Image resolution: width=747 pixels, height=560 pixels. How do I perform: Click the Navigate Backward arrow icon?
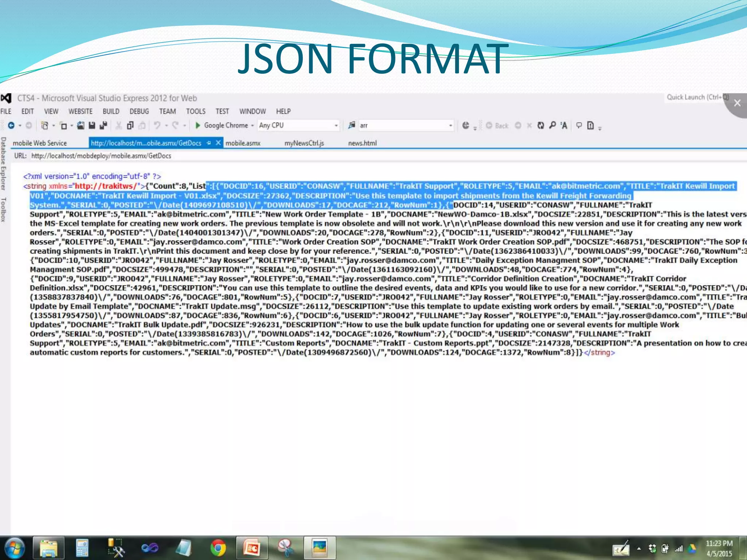[11, 125]
